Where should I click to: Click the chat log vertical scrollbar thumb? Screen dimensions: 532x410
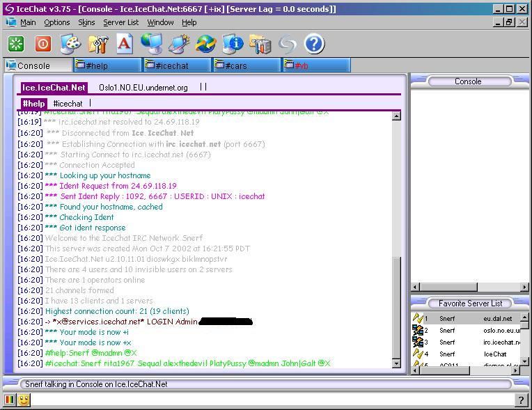[396, 308]
